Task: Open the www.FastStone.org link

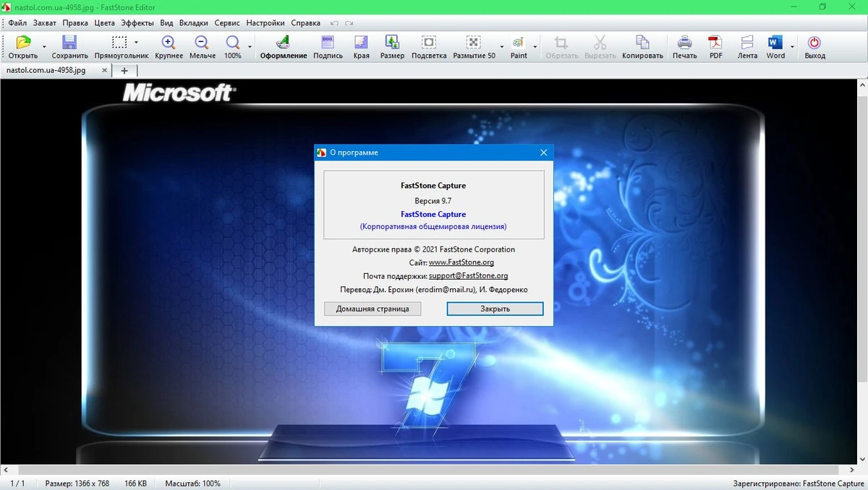Action: 461,262
